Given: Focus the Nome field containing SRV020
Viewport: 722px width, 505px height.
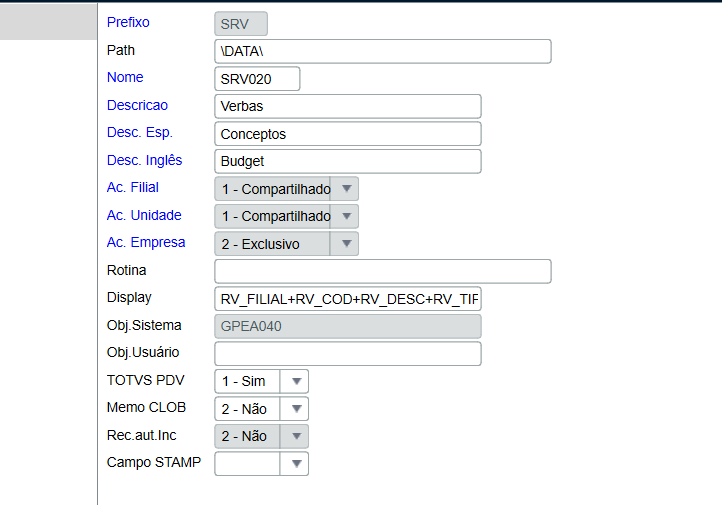Looking at the screenshot, I should click(x=257, y=78).
